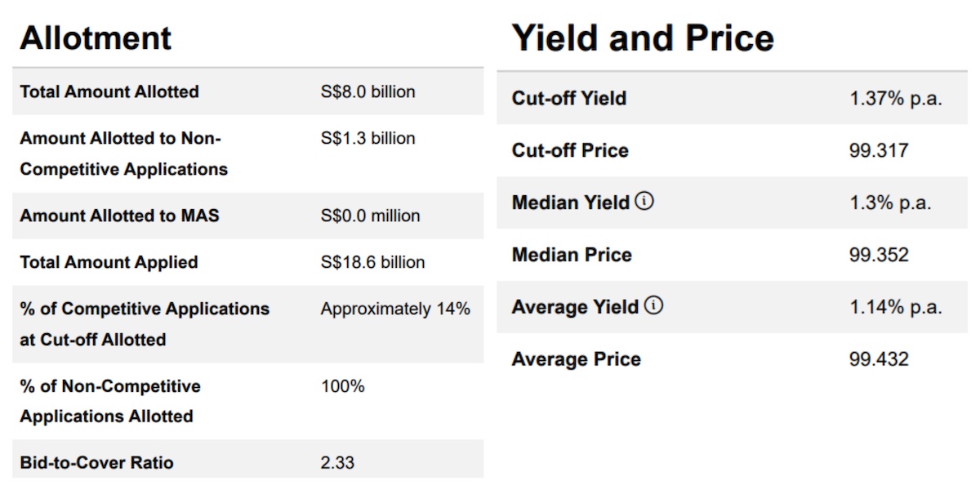Click the 2.33 bid-to-cover value

pyautogui.click(x=337, y=463)
